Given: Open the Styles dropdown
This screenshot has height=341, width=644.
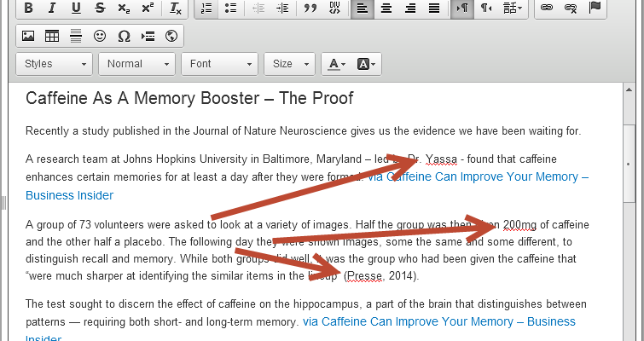Looking at the screenshot, I should [x=55, y=64].
